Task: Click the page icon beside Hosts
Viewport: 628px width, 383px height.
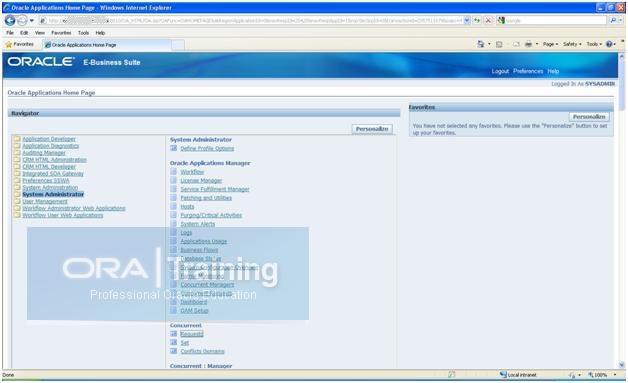Action: coord(173,206)
